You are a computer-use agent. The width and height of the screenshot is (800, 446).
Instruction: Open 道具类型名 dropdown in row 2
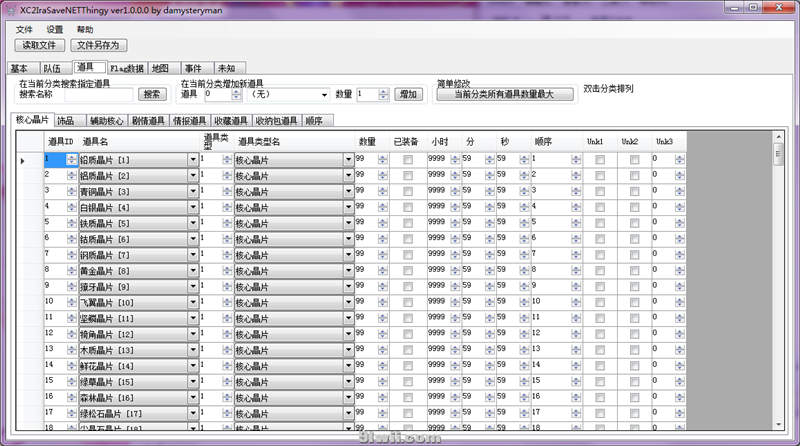(348, 176)
